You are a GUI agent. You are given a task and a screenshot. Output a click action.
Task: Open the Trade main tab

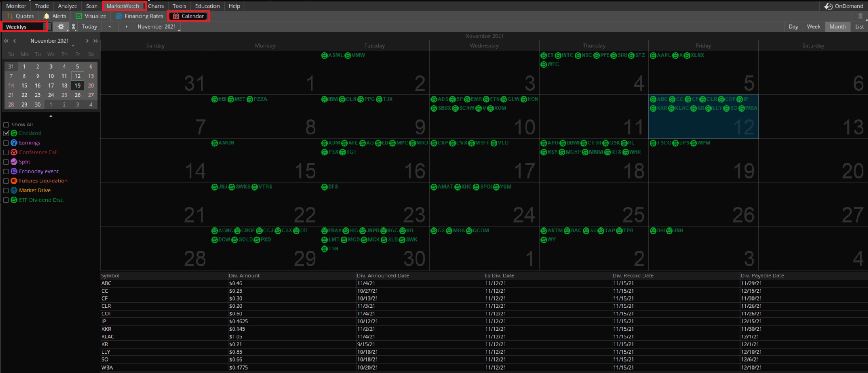42,6
